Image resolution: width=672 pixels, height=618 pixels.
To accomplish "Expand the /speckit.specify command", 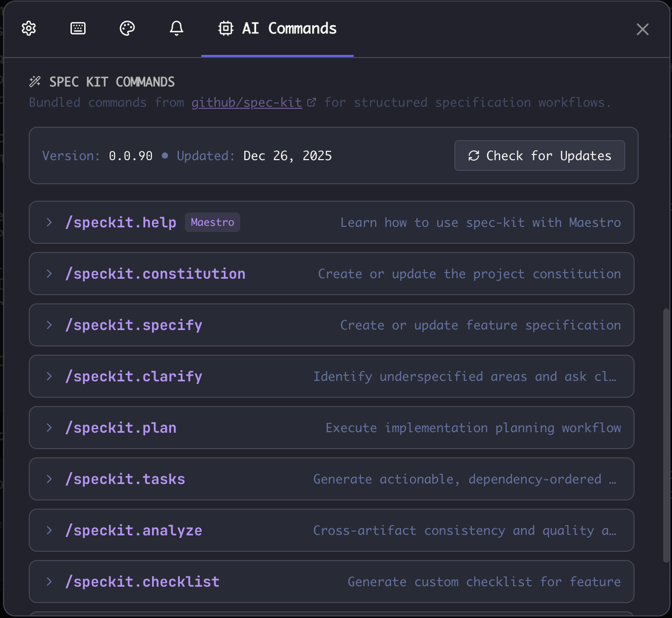I will tap(49, 325).
